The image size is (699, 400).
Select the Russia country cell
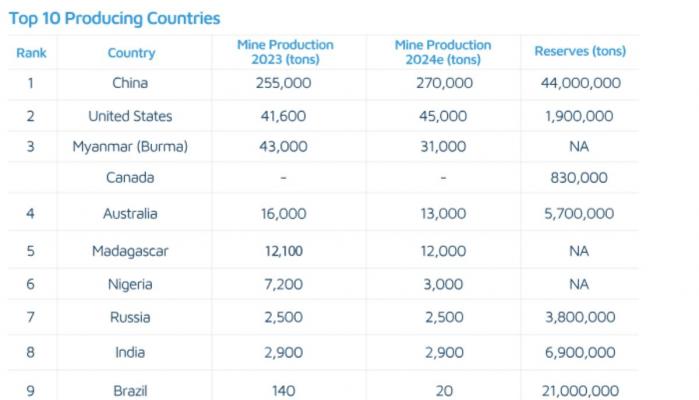[130, 318]
